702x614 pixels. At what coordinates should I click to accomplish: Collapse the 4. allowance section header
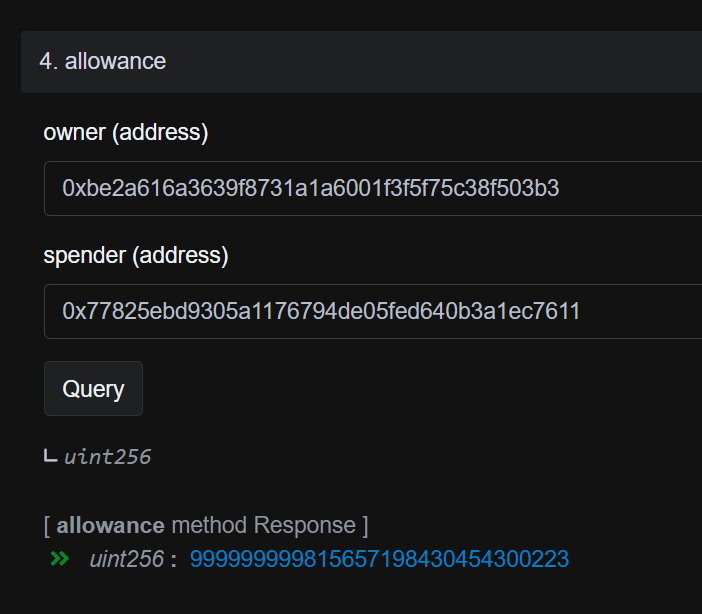(361, 62)
